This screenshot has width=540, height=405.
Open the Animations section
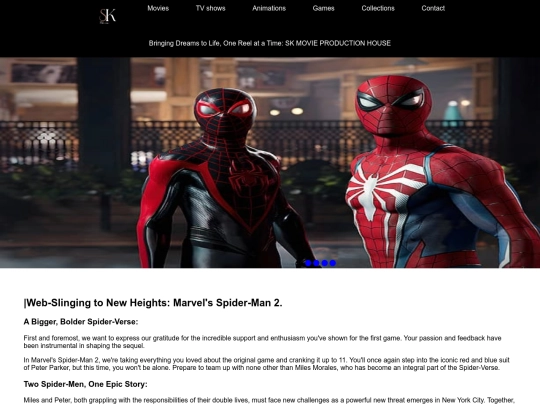(269, 8)
